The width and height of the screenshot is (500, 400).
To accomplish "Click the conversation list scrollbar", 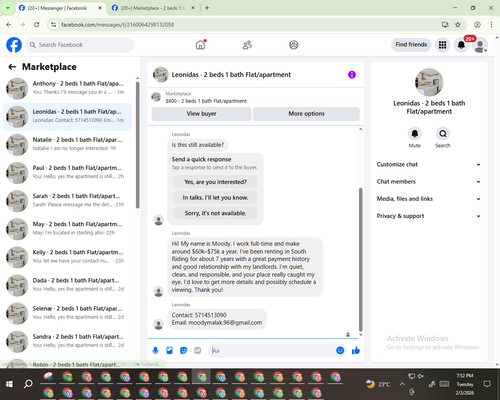I will (x=137, y=145).
